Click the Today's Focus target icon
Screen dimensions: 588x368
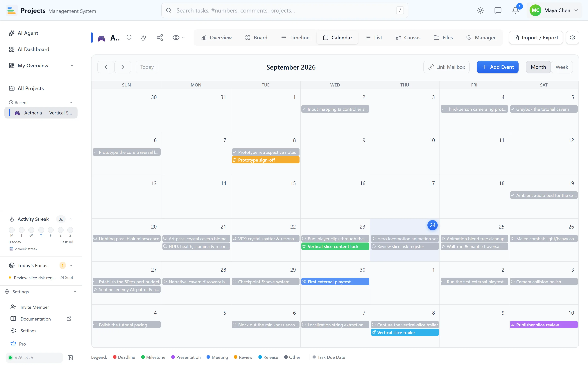click(12, 265)
